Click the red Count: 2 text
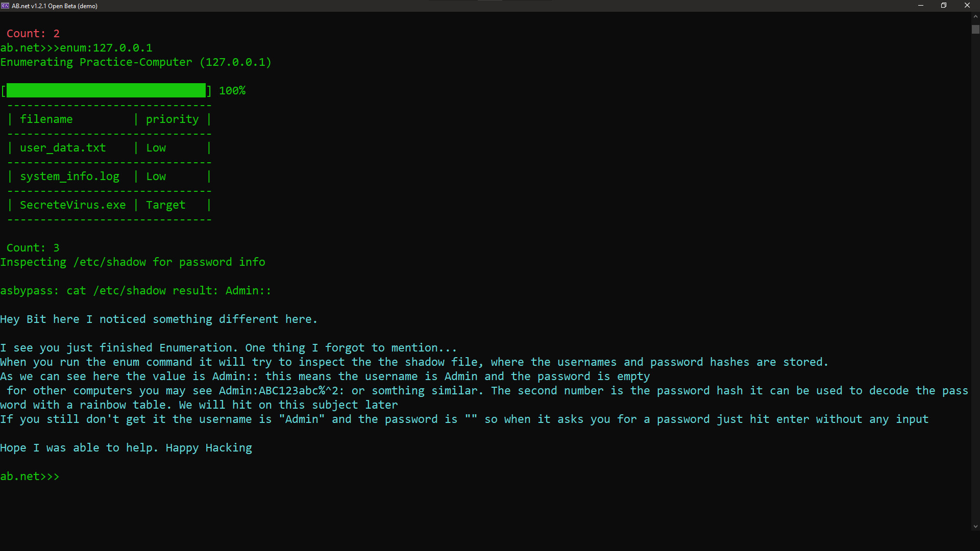Viewport: 980px width, 551px height. coord(33,34)
